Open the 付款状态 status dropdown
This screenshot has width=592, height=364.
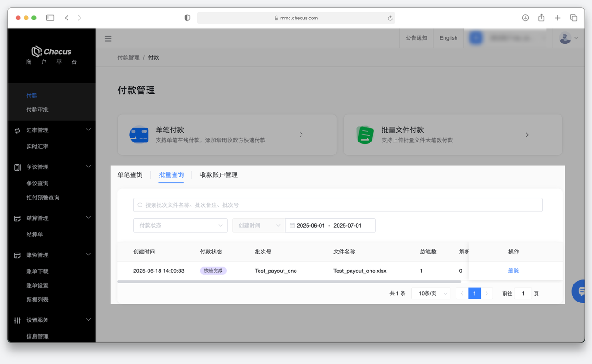tap(180, 225)
